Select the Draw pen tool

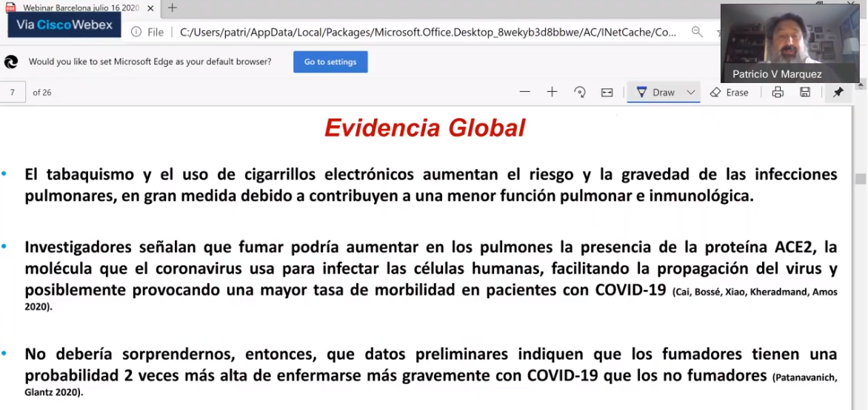655,93
